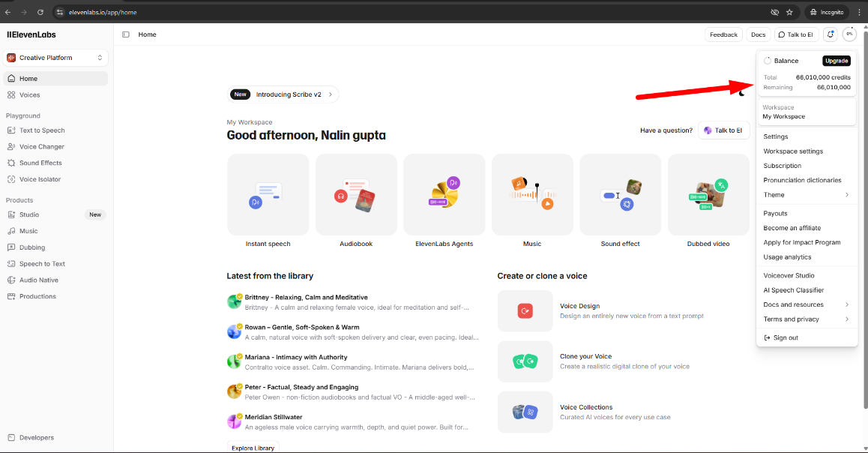This screenshot has width=868, height=453.
Task: Expand Docs and resources submenu
Action: (807, 304)
